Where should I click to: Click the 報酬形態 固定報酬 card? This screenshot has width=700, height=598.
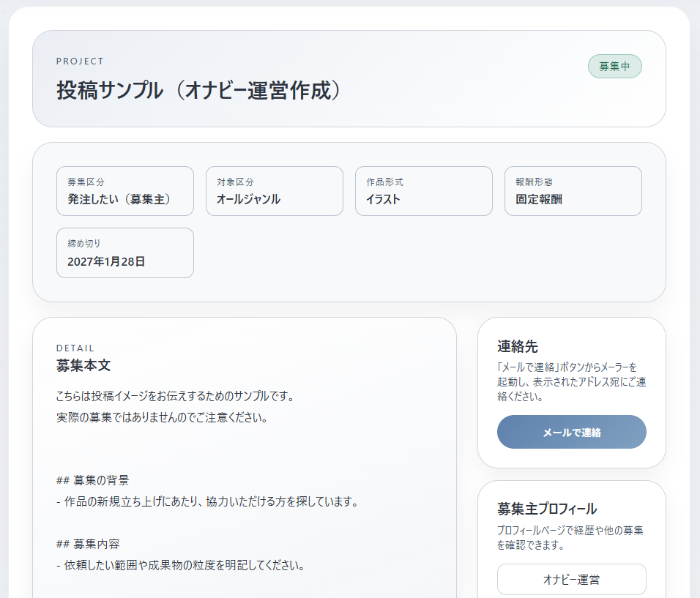[x=573, y=191]
